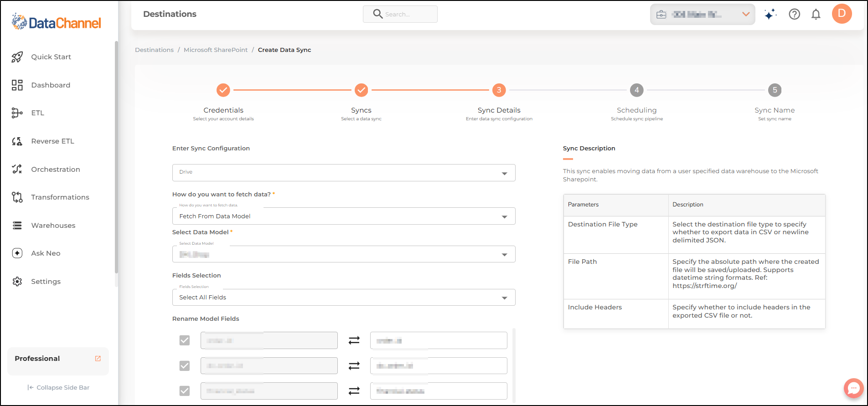Click the 'Destination File Type' parameter cell
This screenshot has width=868, height=406.
pos(616,235)
